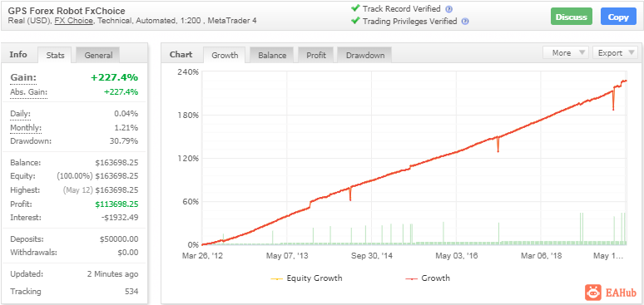
Task: Click the green Discuss button
Action: 572,17
